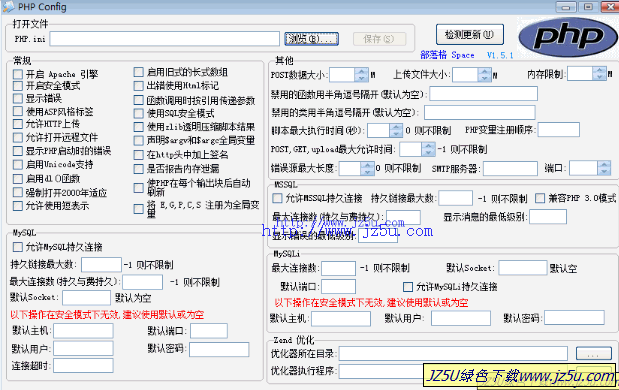This screenshot has height=390, width=619.
Task: Check 启用旧式的长式数组 option
Action: pyautogui.click(x=139, y=72)
